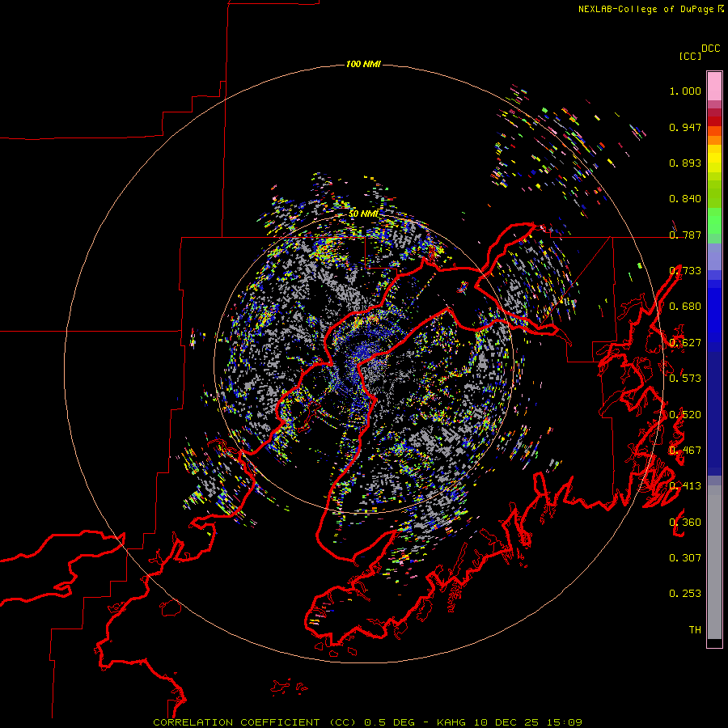The image size is (728, 728).
Task: Select the 0.467 scale value
Action: [x=685, y=451]
